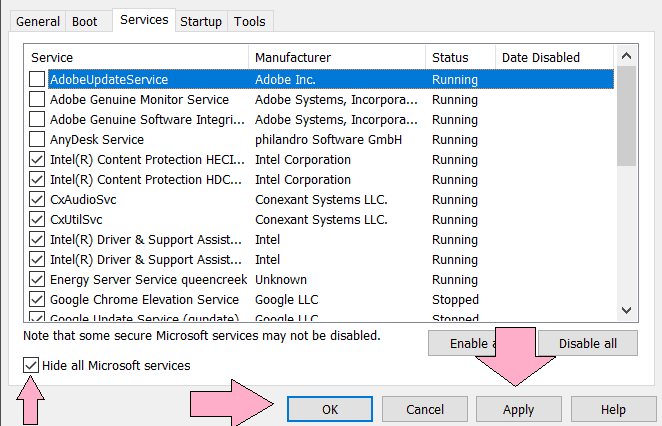
Task: Click the Date Disabled column header
Action: (553, 57)
